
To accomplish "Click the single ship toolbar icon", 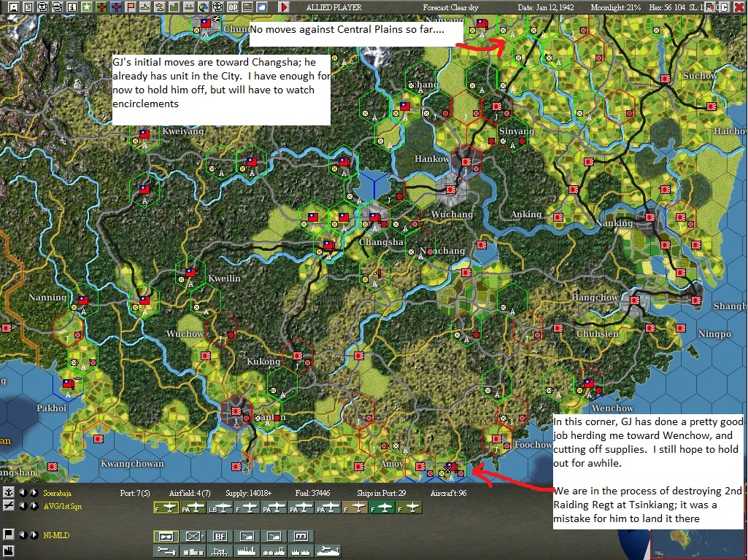I will tap(144, 7).
